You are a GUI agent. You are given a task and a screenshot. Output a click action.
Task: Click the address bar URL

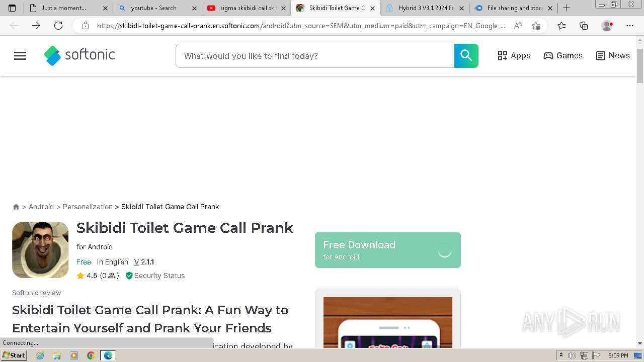[x=301, y=26]
